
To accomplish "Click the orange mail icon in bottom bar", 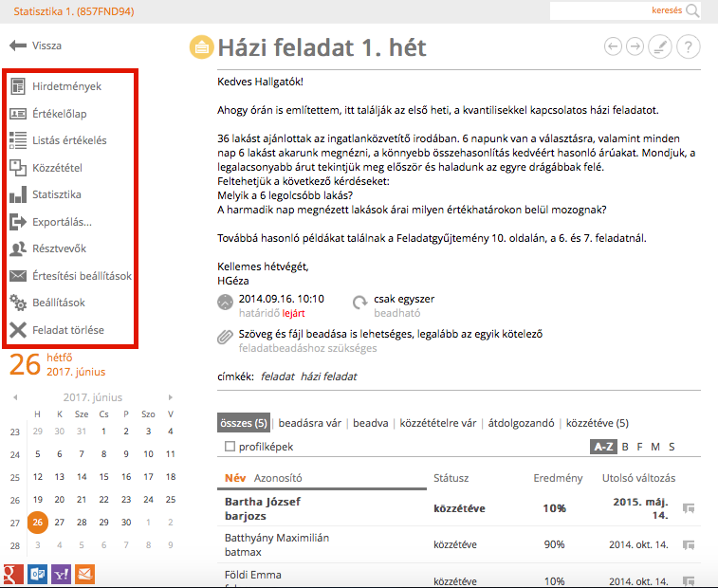I will tap(84, 575).
